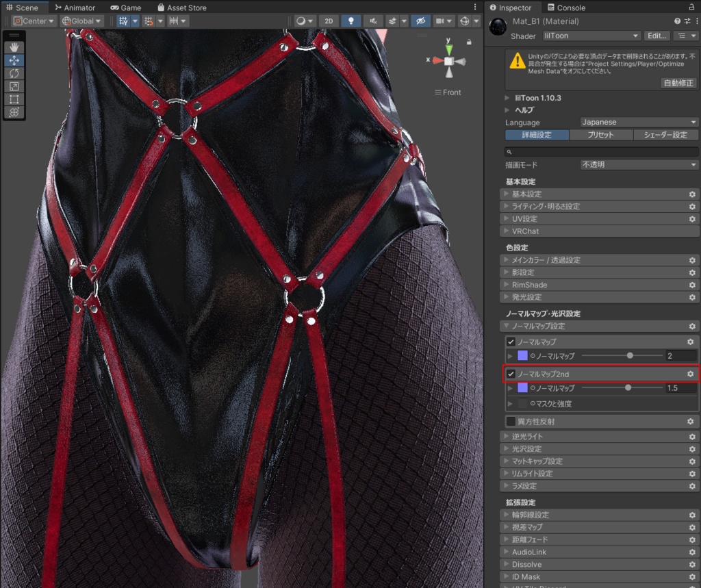Toggle scene lighting bulb button
Screen dimensions: 701x588
tap(351, 21)
